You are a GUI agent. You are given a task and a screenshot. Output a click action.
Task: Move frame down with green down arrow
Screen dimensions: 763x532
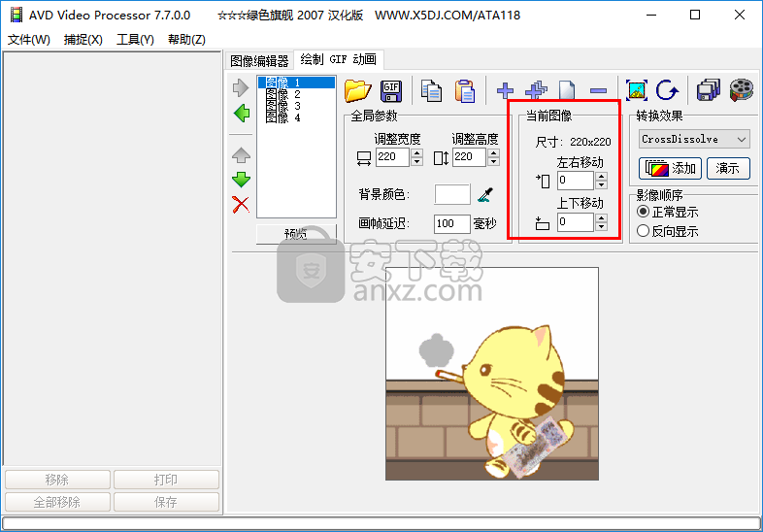(x=241, y=180)
